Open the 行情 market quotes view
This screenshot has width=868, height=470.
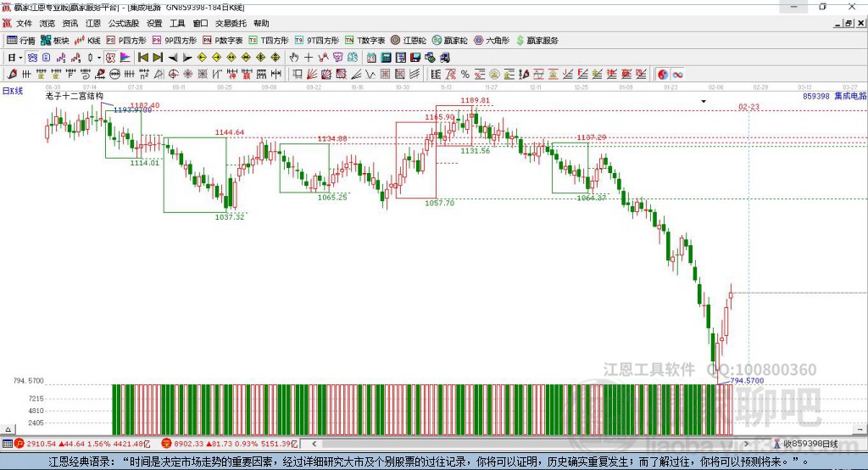pyautogui.click(x=21, y=40)
